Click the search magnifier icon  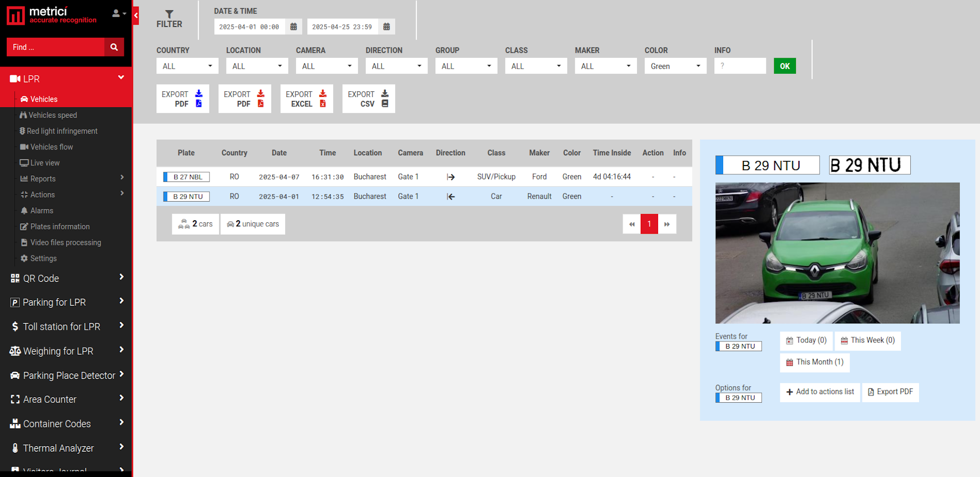[114, 47]
